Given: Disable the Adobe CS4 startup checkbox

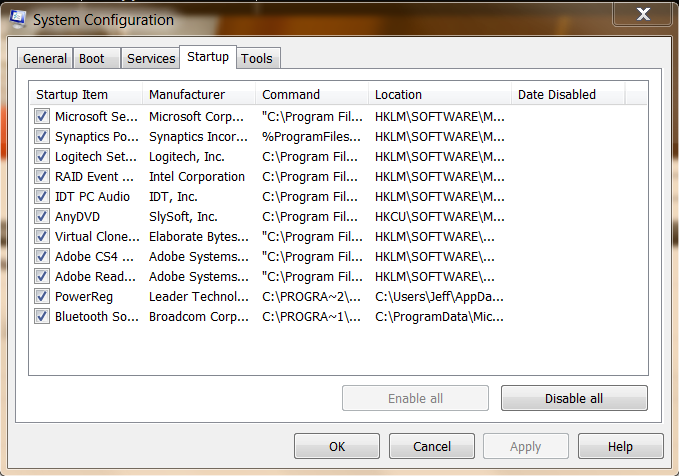Looking at the screenshot, I should click(x=42, y=256).
